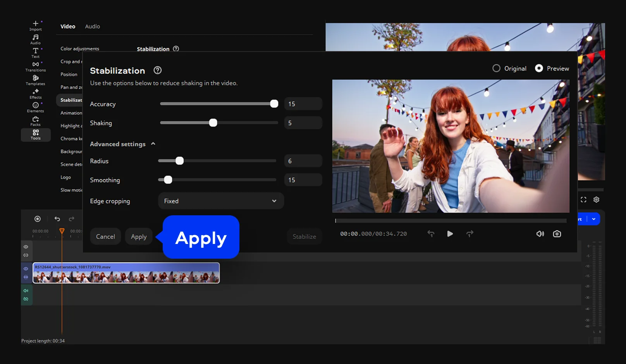The width and height of the screenshot is (626, 364).
Task: Click the Accuracy value field showing 15
Action: (303, 104)
